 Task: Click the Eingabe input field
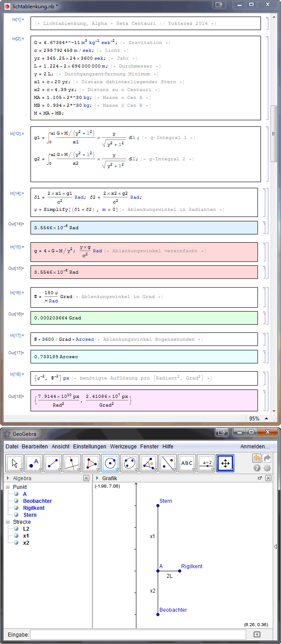(139, 634)
